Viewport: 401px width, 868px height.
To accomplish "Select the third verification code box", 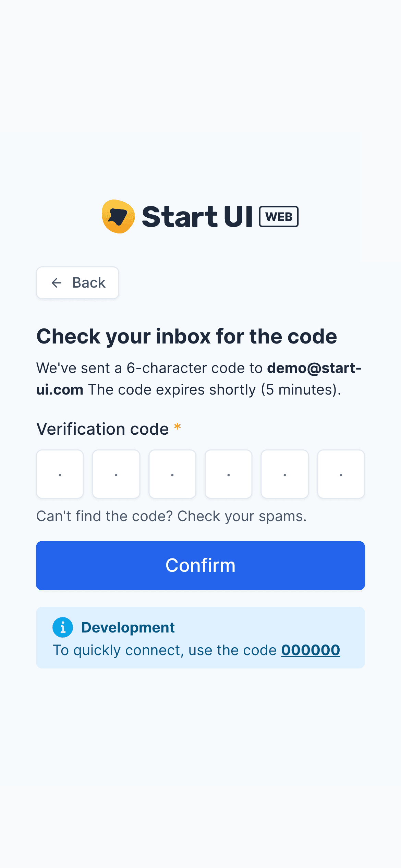I will [x=172, y=474].
